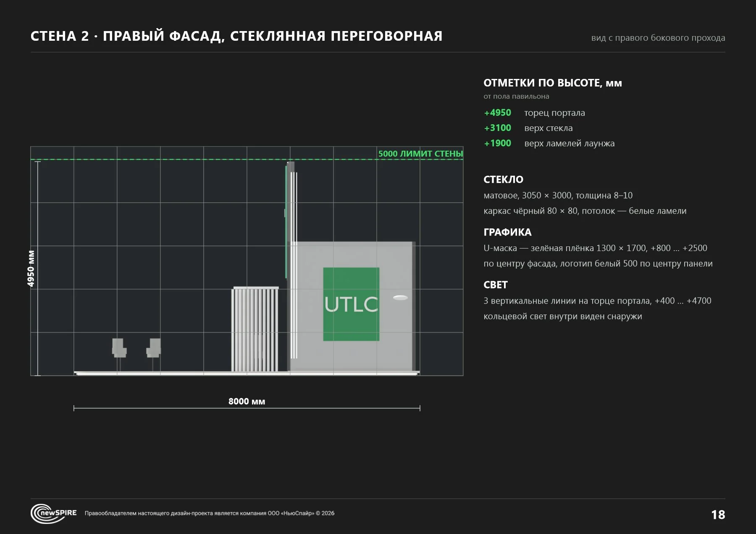Click the white slatted lounge lamella block
Image resolution: width=756 pixels, height=534 pixels.
[x=255, y=330]
